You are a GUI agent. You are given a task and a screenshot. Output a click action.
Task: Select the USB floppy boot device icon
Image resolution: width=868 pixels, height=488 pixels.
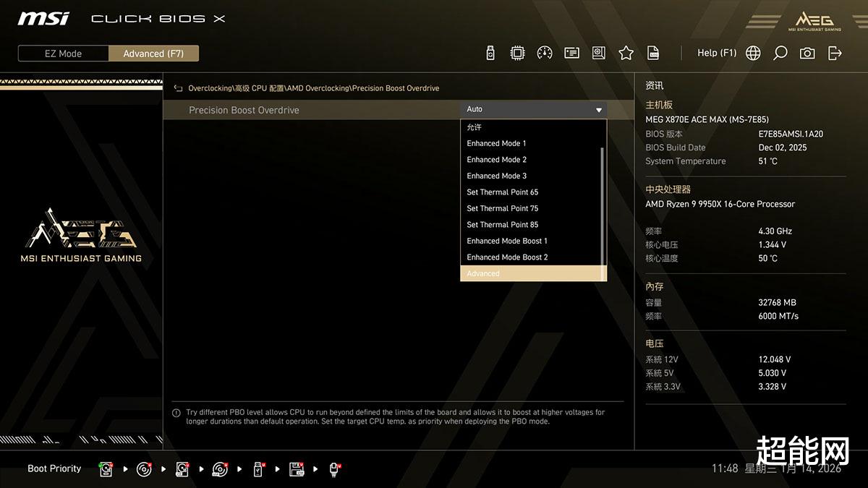coord(297,469)
